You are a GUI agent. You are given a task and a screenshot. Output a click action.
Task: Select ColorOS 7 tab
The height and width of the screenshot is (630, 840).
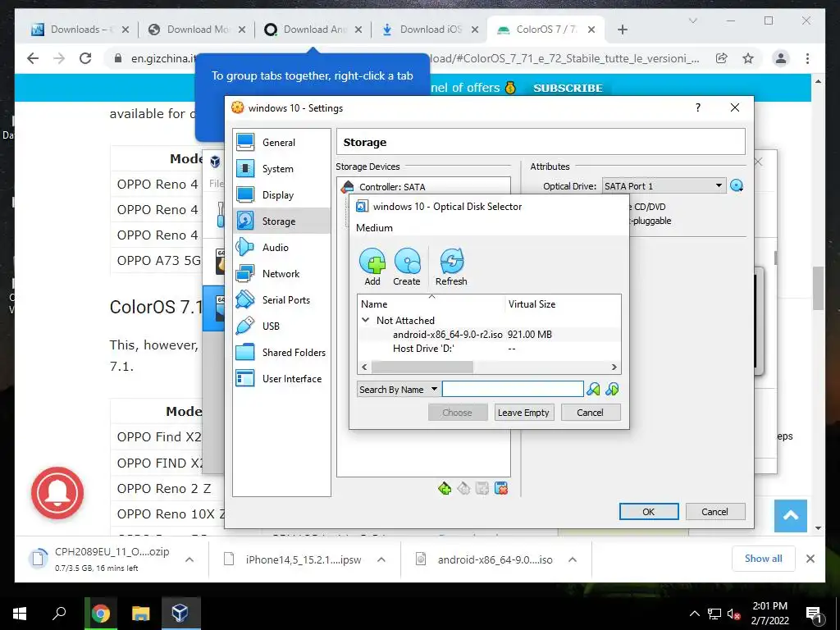pos(546,30)
